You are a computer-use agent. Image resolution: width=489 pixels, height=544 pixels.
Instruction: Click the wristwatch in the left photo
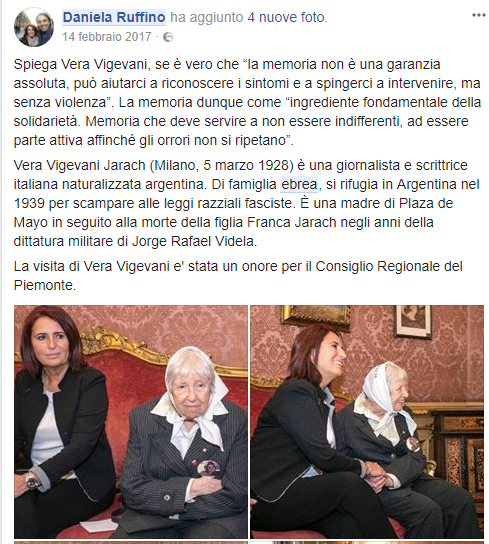pos(32,481)
